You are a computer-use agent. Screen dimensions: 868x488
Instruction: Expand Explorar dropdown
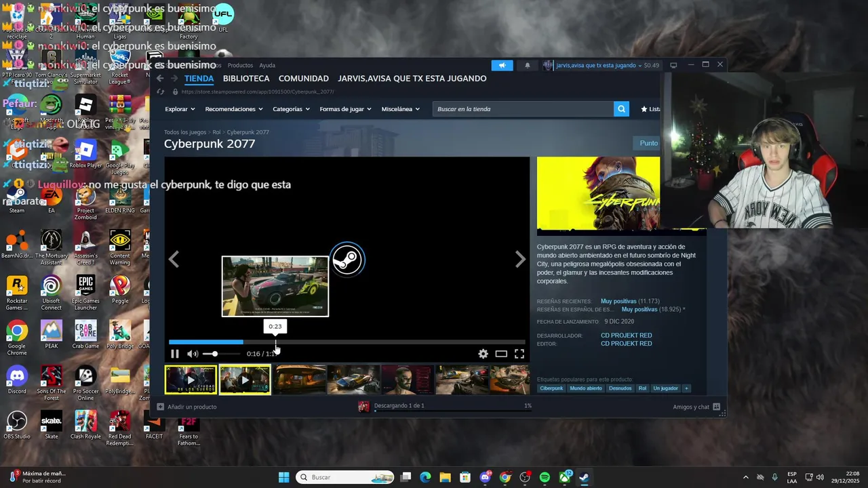(180, 109)
